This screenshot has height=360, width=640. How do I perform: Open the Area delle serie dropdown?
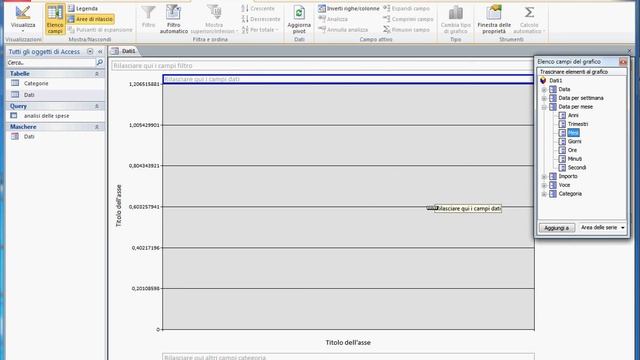(602, 228)
